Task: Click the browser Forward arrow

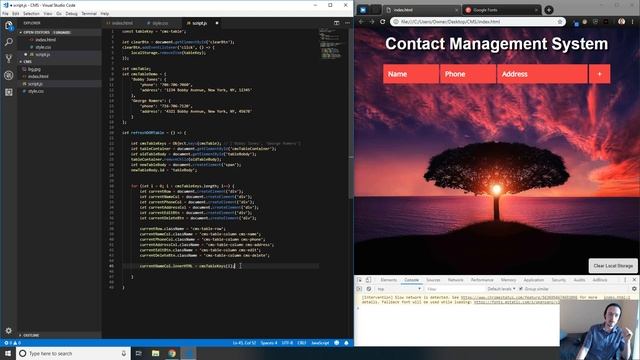Action: click(372, 22)
